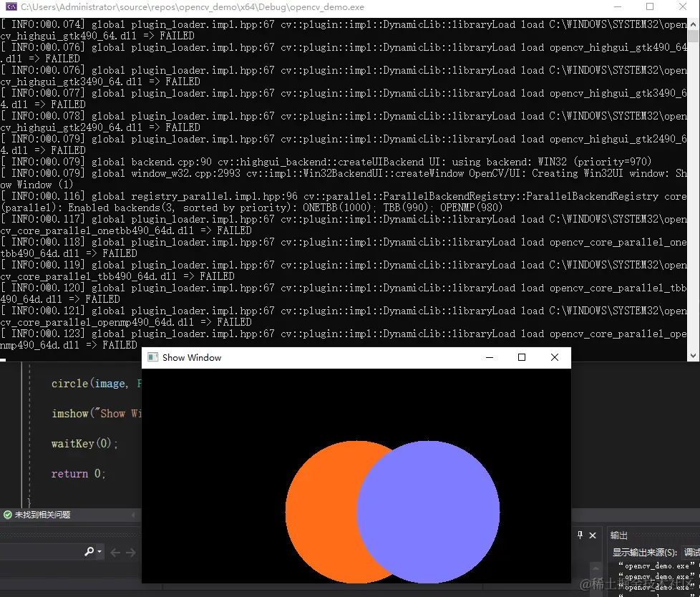The width and height of the screenshot is (700, 597).
Task: Click the Show Window title bar icon
Action: [152, 357]
